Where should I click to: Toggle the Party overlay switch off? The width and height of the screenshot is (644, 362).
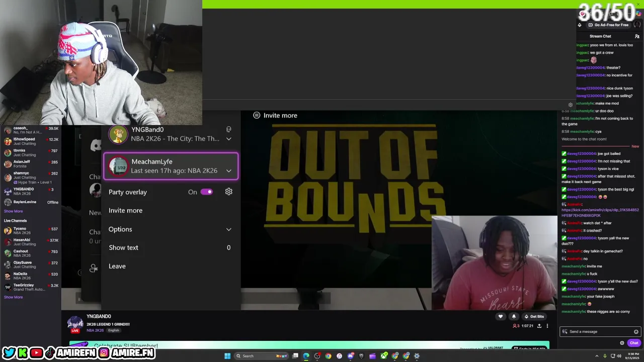click(206, 192)
